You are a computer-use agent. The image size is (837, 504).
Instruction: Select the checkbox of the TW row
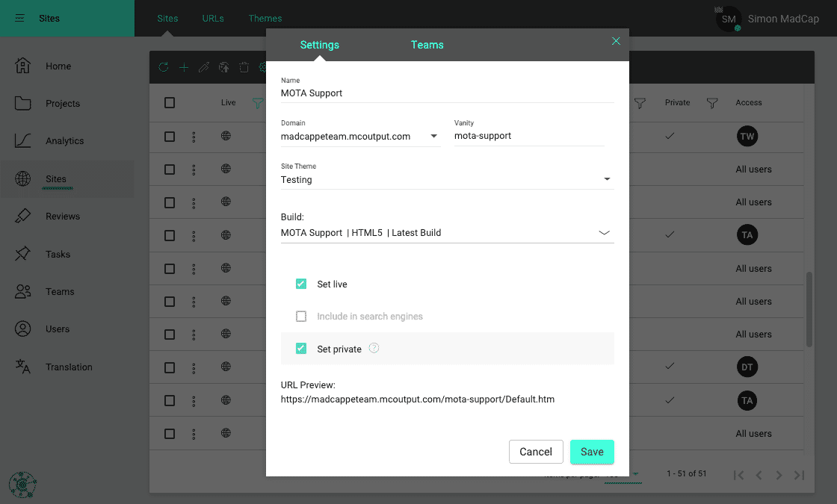pos(170,137)
